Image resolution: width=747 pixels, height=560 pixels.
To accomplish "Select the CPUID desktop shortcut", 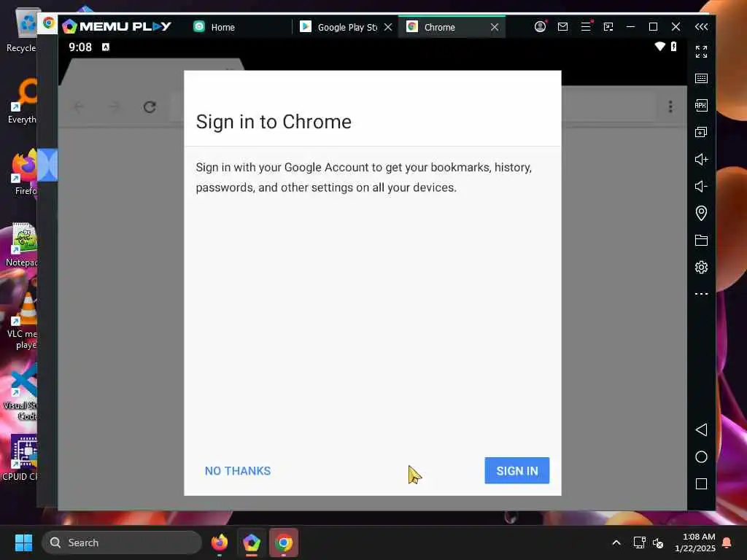I will point(20,458).
